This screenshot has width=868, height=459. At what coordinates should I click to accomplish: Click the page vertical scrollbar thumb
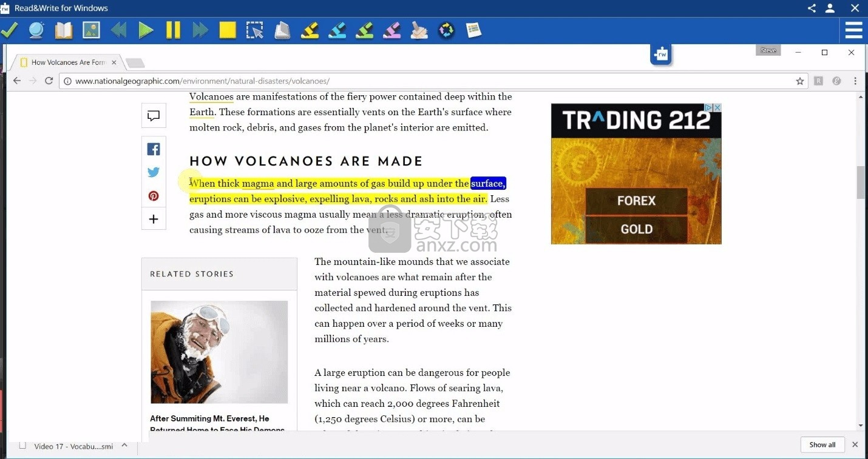tap(861, 182)
